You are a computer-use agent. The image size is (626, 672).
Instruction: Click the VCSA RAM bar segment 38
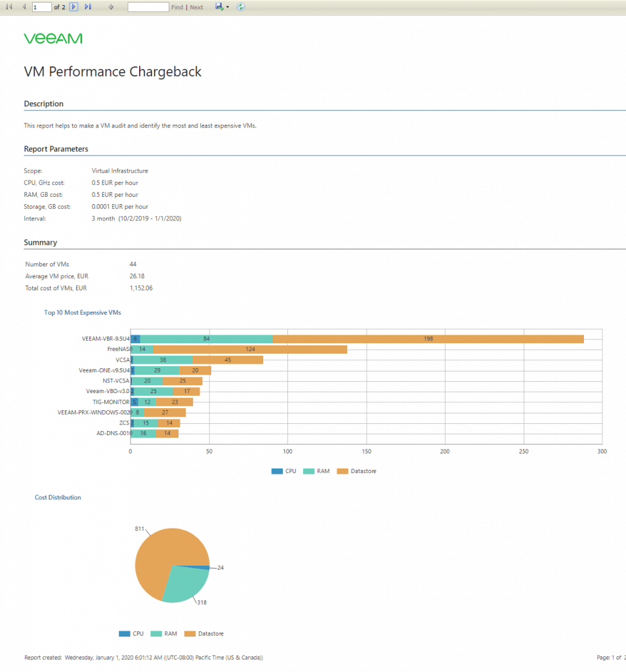(x=163, y=360)
